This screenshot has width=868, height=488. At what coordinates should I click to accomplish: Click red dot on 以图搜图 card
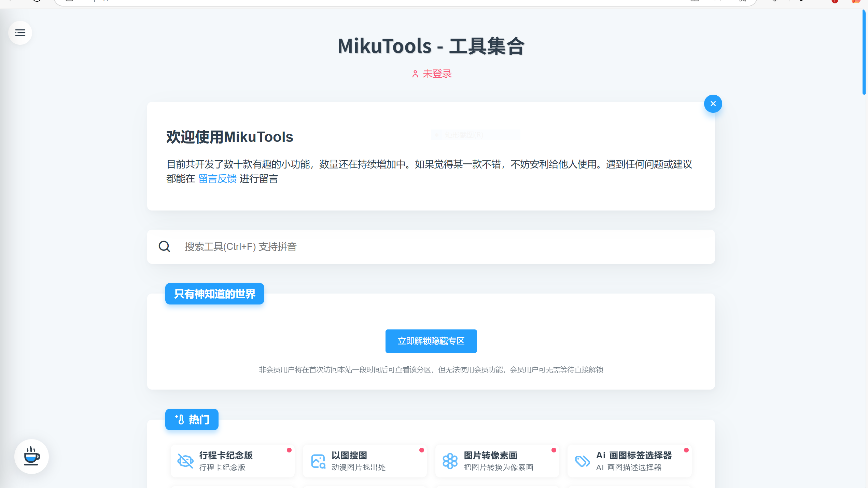click(x=422, y=450)
